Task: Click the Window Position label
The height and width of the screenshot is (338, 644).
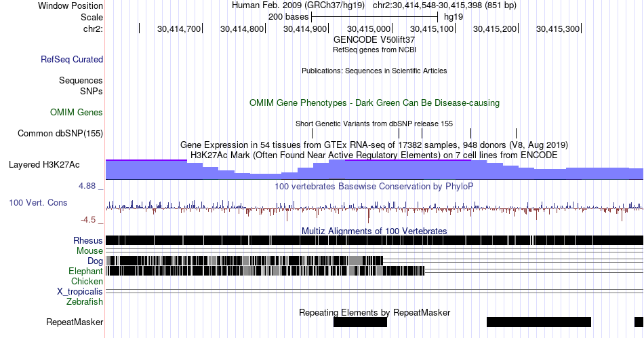Action: (x=71, y=5)
